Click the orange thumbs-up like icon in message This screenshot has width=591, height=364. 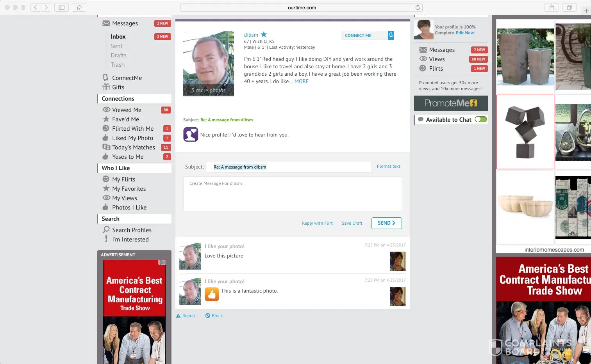(x=212, y=294)
